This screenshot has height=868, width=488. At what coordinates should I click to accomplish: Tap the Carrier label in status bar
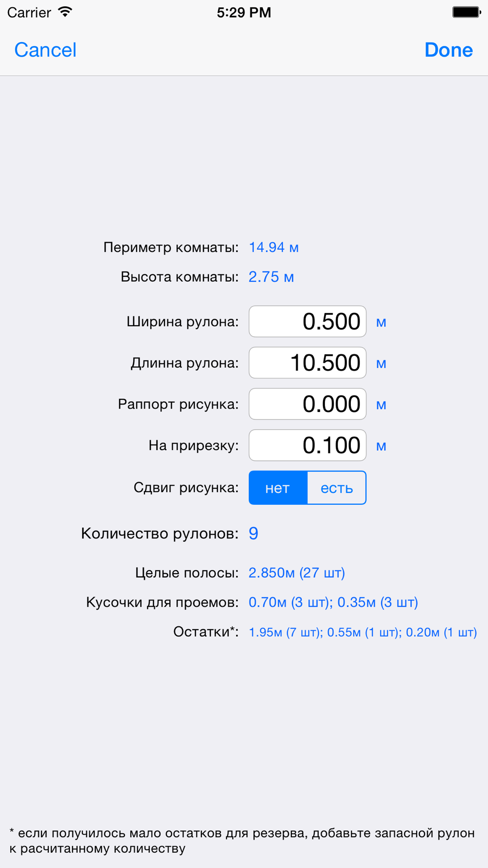coord(29,12)
